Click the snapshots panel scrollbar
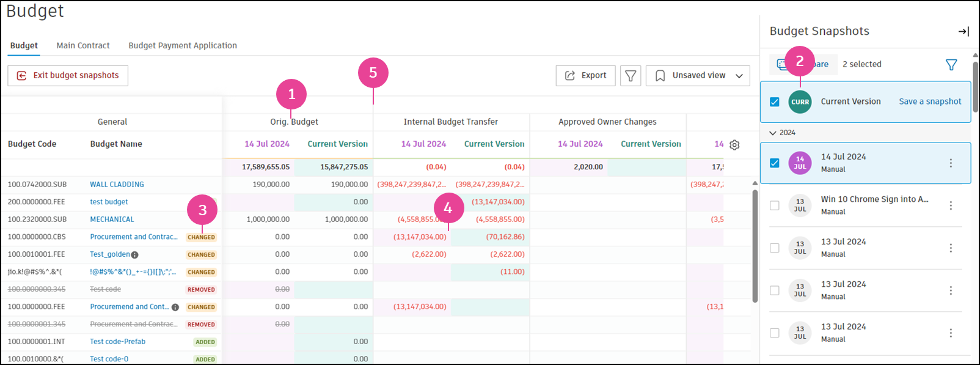 click(975, 86)
